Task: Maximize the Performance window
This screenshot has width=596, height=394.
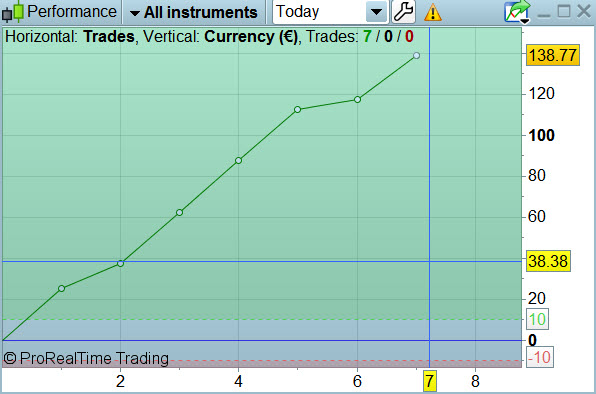Action: 564,11
